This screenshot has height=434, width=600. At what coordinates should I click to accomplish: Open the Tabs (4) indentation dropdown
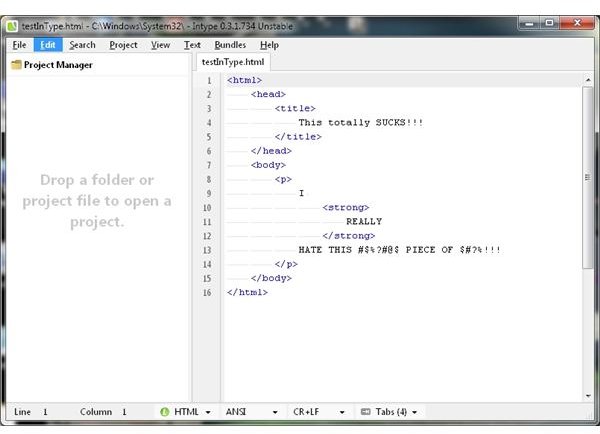(x=389, y=412)
